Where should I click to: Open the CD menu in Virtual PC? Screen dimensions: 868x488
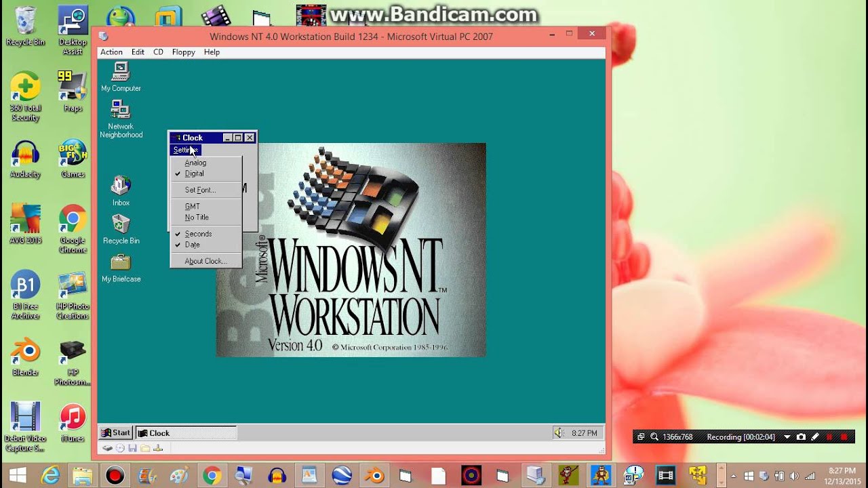pyautogui.click(x=158, y=52)
